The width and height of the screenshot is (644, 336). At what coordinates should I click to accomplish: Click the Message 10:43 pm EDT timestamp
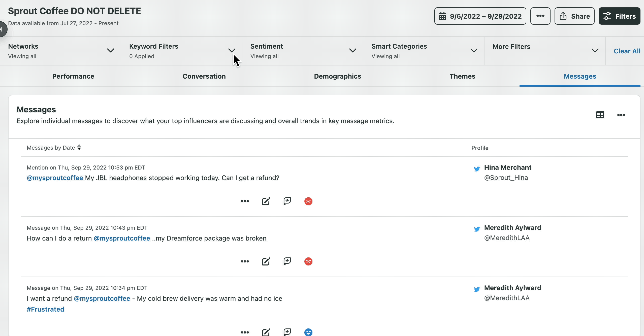click(x=87, y=228)
